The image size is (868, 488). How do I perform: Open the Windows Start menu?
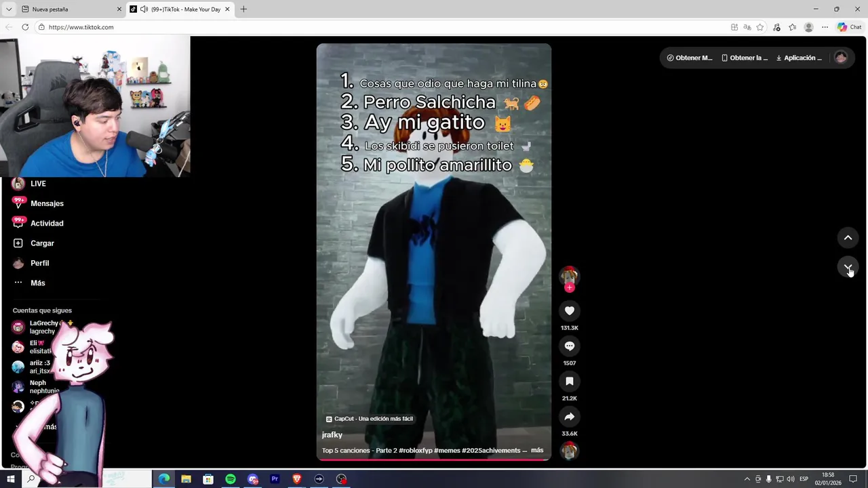click(10, 479)
